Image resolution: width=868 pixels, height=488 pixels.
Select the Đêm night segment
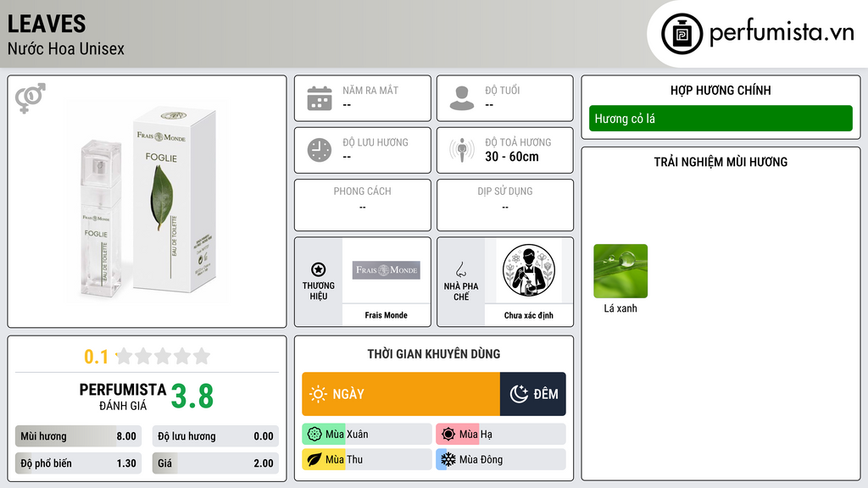click(532, 394)
